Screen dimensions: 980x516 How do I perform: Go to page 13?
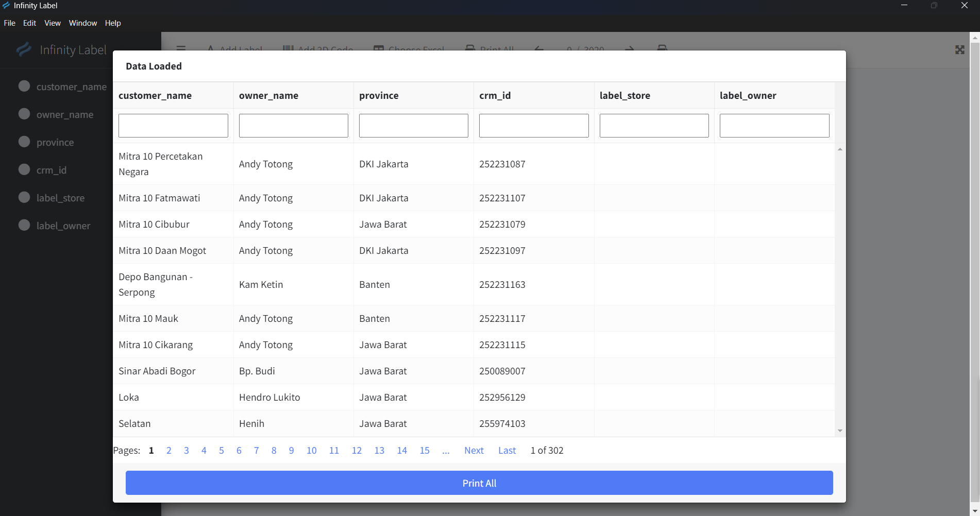(379, 451)
